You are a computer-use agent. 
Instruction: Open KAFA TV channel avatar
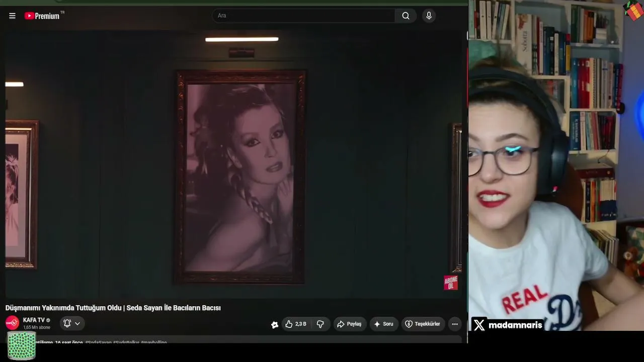pos(12,323)
